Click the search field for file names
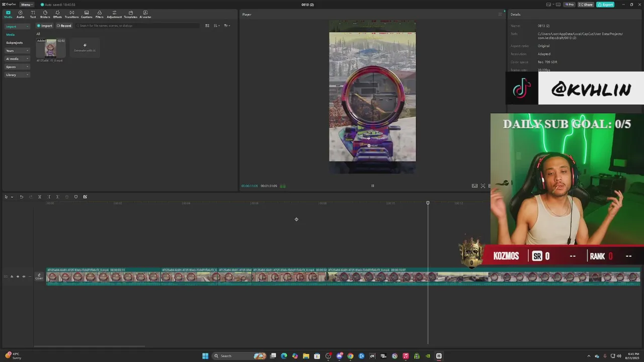The height and width of the screenshot is (362, 644). 138,26
